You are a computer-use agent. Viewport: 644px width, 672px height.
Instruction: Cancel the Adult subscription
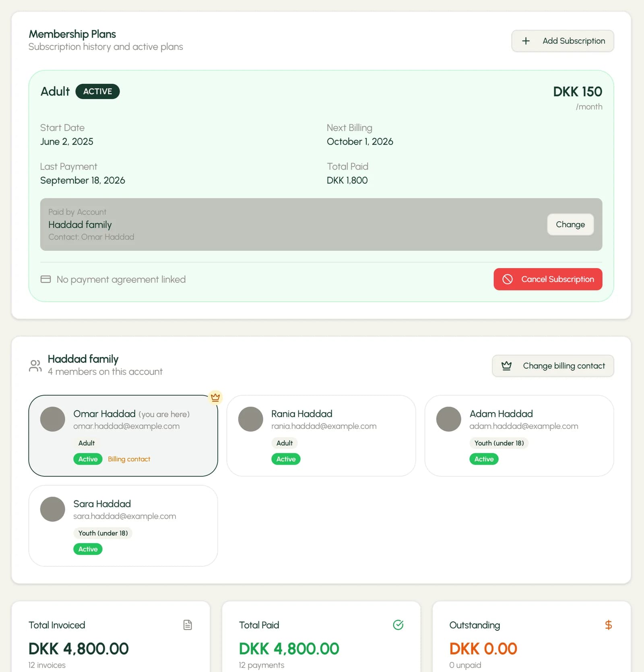(x=548, y=279)
